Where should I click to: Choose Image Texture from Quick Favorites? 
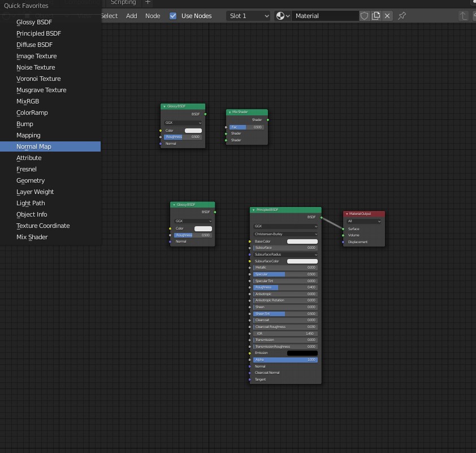pyautogui.click(x=50, y=56)
